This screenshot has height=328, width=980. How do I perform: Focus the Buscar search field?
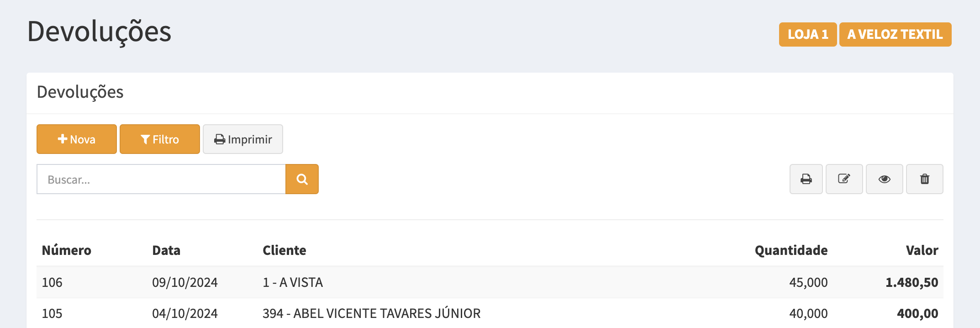tap(161, 180)
